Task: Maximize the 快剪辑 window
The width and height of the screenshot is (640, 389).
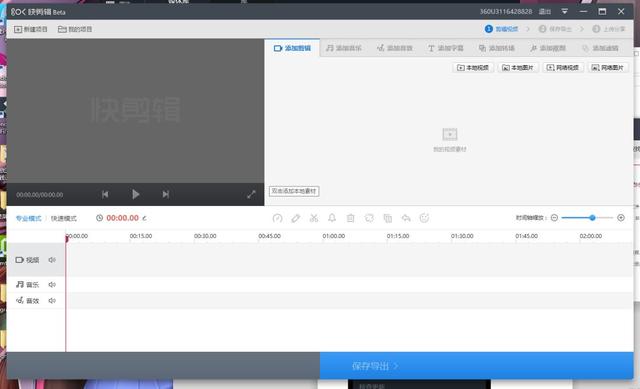Action: 602,11
